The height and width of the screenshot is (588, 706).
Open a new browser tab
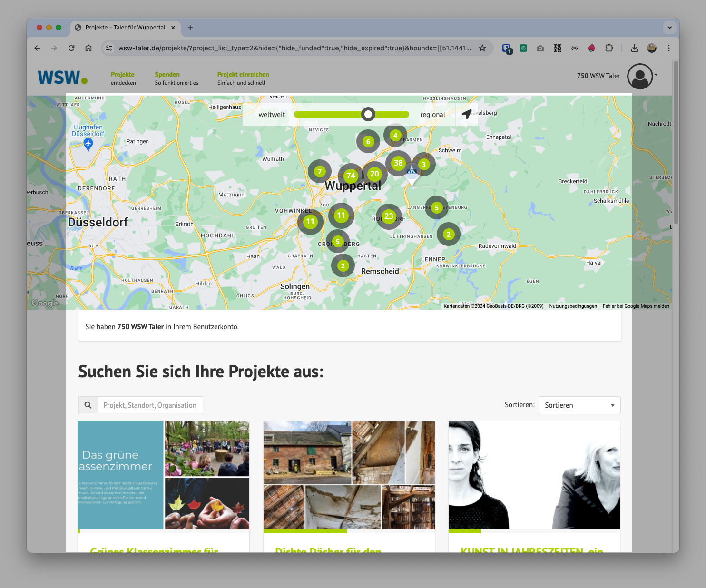(190, 28)
